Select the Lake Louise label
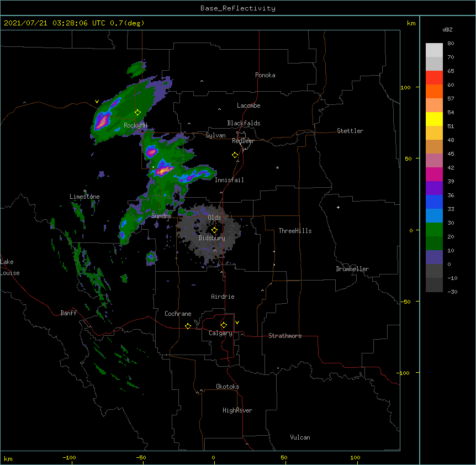 click(10, 267)
